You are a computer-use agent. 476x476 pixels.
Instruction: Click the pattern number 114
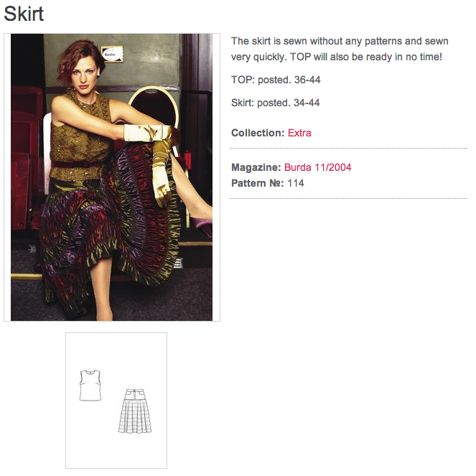pos(296,183)
